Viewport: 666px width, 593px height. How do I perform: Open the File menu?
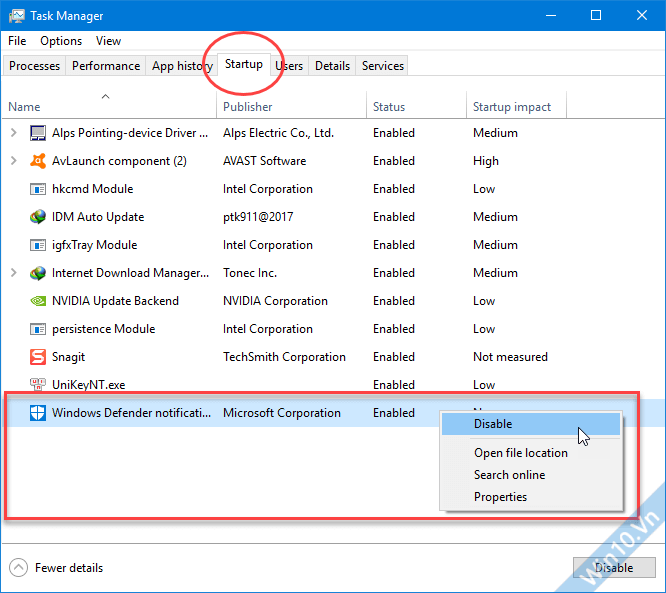click(17, 41)
